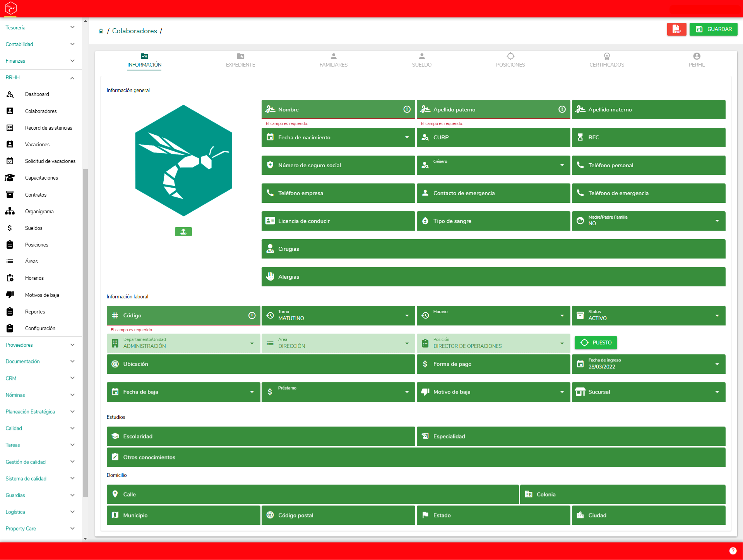The width and height of the screenshot is (743, 560).
Task: Switch to the EXPEDIENTE tab
Action: pyautogui.click(x=240, y=60)
